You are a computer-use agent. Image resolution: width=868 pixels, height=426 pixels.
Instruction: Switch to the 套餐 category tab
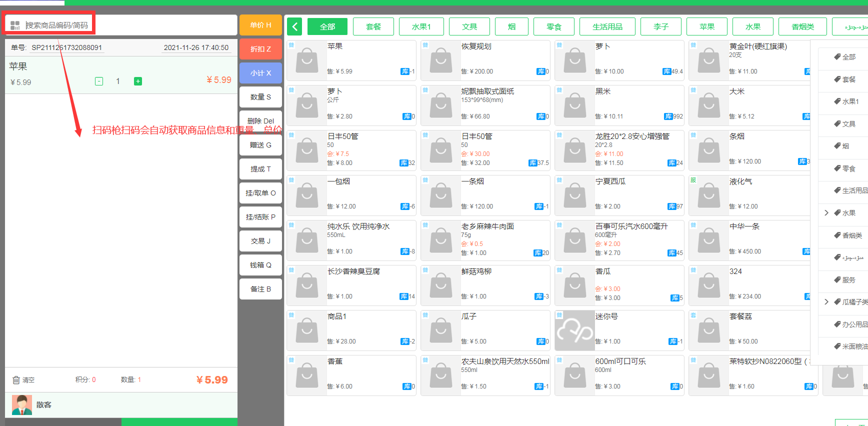373,26
